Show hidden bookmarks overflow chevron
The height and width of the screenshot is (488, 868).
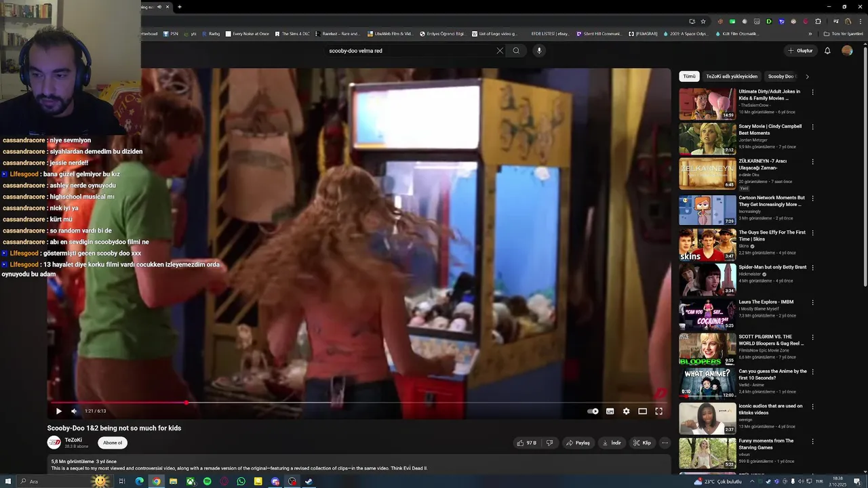pyautogui.click(x=810, y=33)
